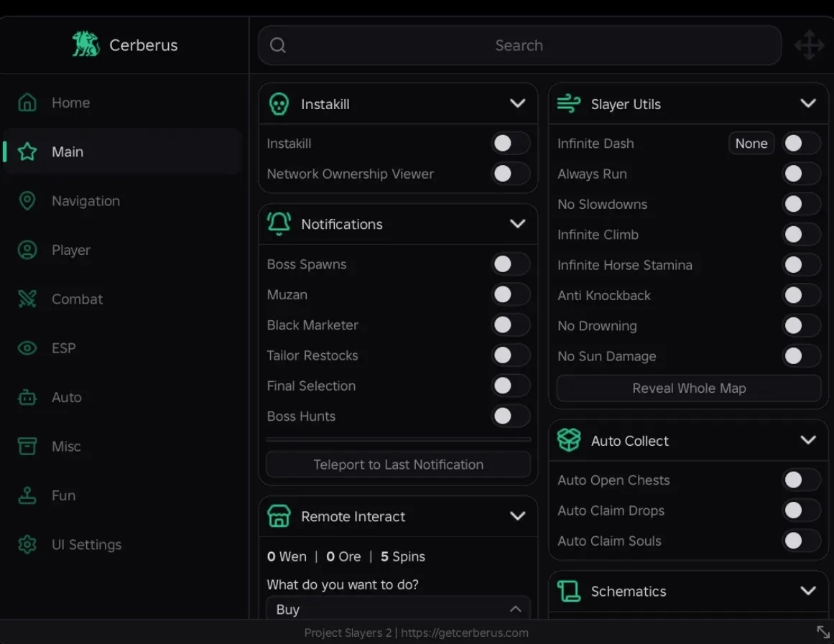The width and height of the screenshot is (834, 644).
Task: Open the Player tab label
Action: [70, 250]
